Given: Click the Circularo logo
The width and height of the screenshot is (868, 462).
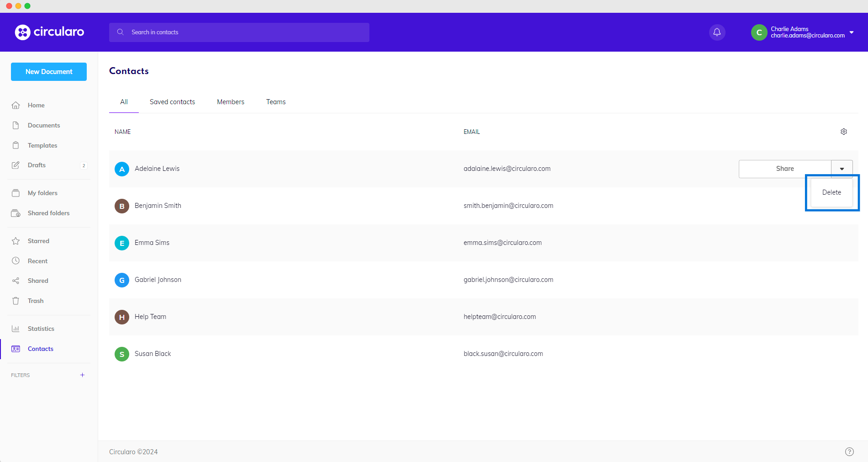Looking at the screenshot, I should pos(49,32).
